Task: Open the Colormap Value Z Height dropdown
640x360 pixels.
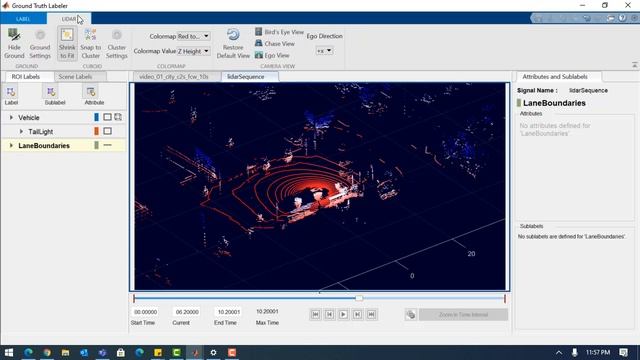Action: (x=193, y=51)
